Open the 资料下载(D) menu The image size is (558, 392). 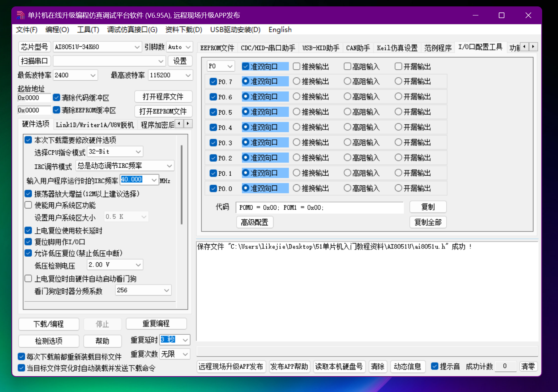tap(184, 30)
